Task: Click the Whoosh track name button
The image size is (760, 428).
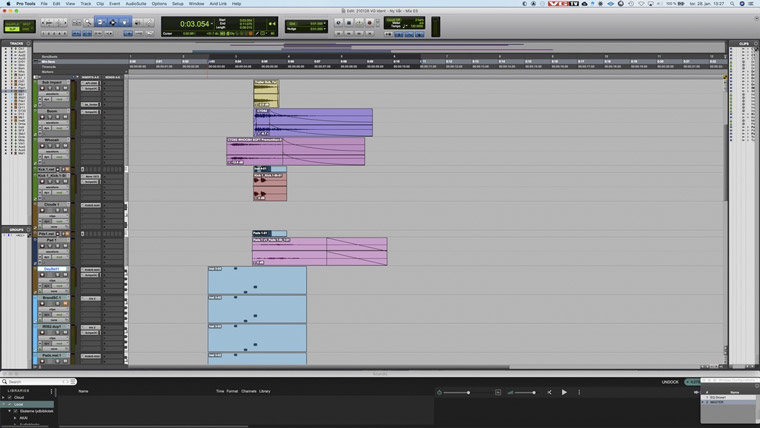Action: point(51,140)
